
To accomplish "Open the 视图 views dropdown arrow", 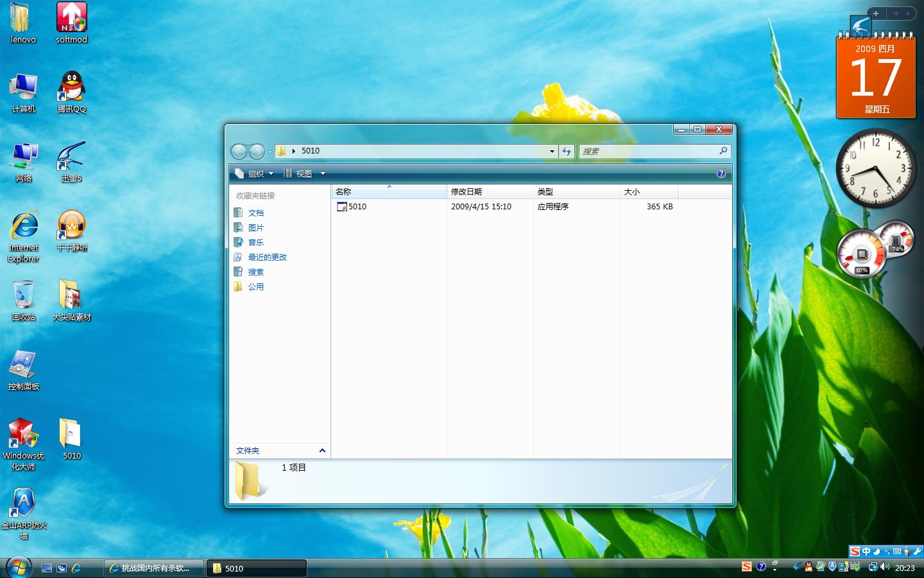I will (323, 173).
